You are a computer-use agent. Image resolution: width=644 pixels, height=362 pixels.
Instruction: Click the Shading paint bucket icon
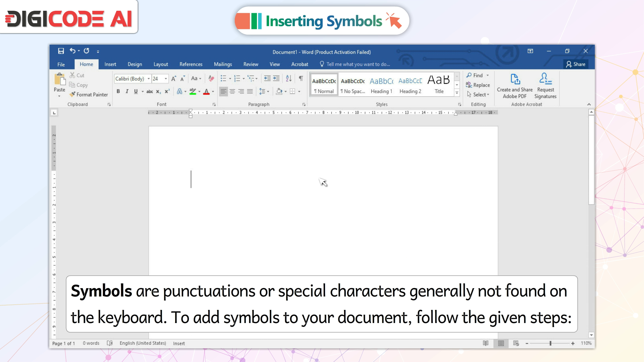pos(279,91)
